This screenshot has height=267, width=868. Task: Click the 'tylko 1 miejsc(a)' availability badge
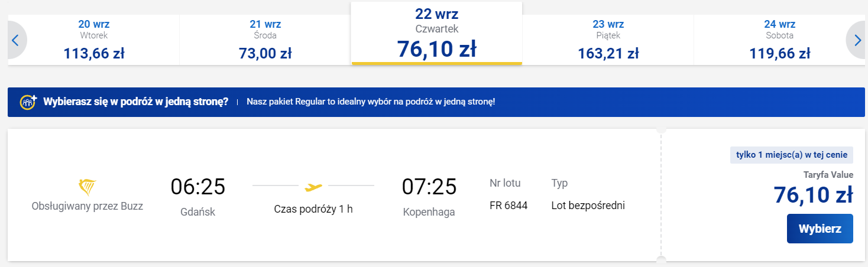click(x=792, y=155)
